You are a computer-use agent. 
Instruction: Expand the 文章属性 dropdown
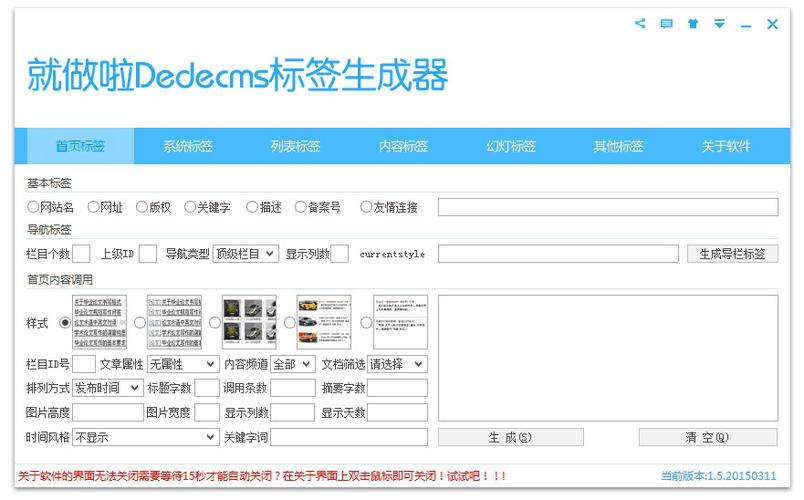(x=183, y=364)
